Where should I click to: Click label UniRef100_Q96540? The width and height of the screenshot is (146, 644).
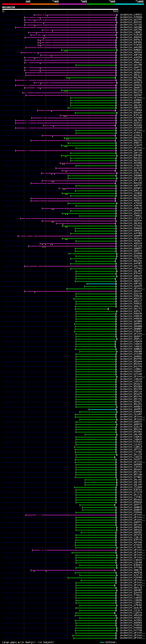pyautogui.click(x=131, y=37)
